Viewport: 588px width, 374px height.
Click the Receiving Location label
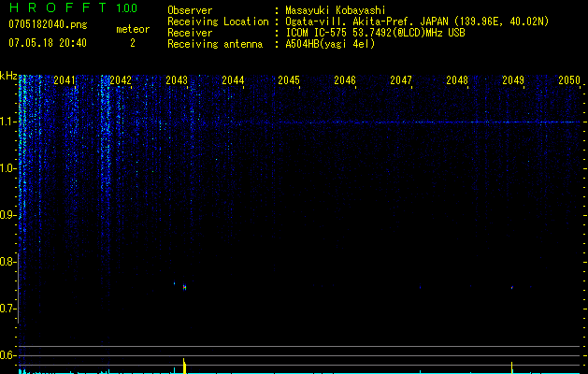(218, 22)
